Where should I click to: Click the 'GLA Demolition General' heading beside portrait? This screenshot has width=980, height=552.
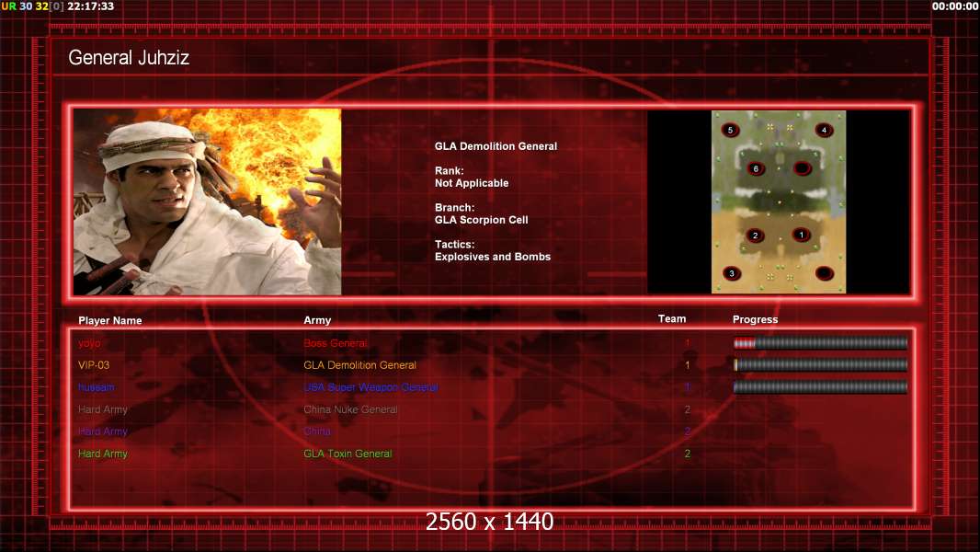(x=496, y=146)
